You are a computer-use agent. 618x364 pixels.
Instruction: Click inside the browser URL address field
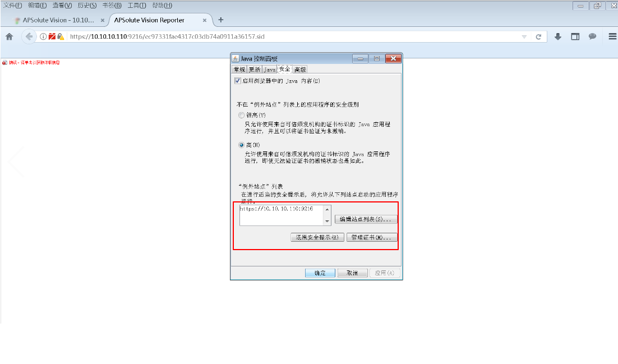[x=280, y=37]
